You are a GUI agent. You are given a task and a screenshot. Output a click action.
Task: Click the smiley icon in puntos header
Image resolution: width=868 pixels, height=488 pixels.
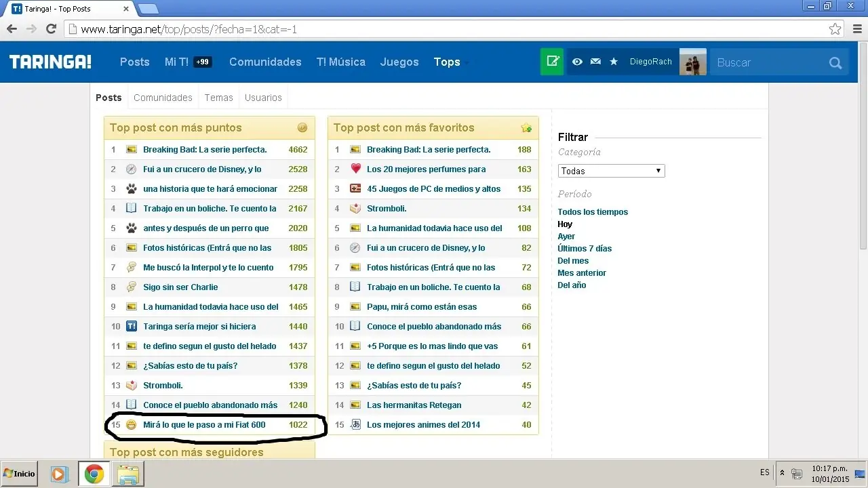302,127
